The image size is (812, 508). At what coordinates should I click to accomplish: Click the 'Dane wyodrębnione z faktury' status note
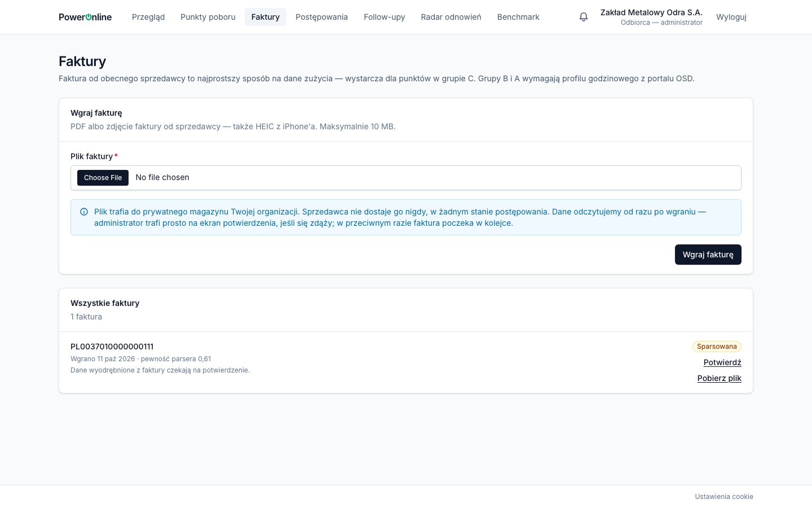160,370
